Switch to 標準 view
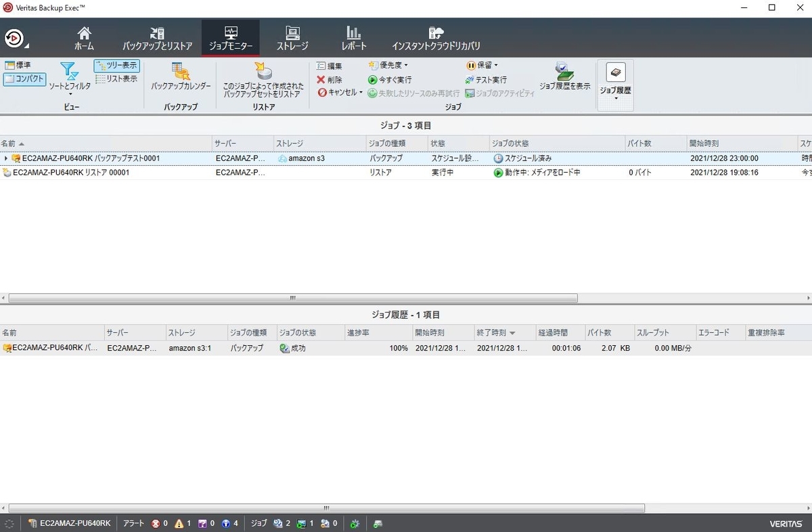This screenshot has height=532, width=812. 18,65
